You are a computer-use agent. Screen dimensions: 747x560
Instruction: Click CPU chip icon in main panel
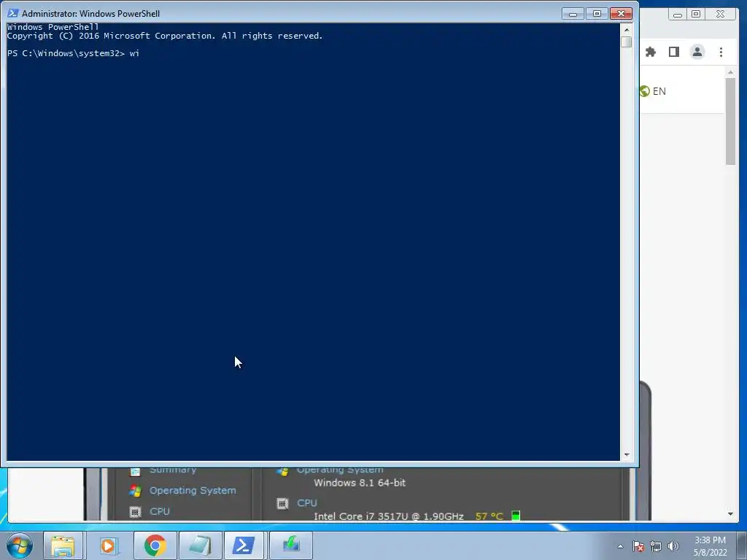pyautogui.click(x=282, y=503)
